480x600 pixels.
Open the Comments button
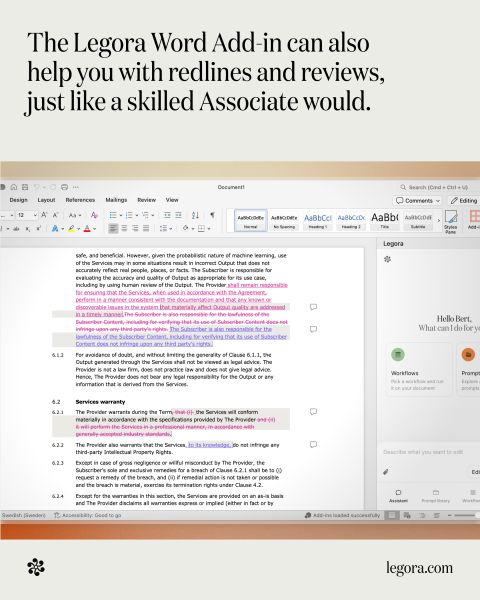coord(417,201)
